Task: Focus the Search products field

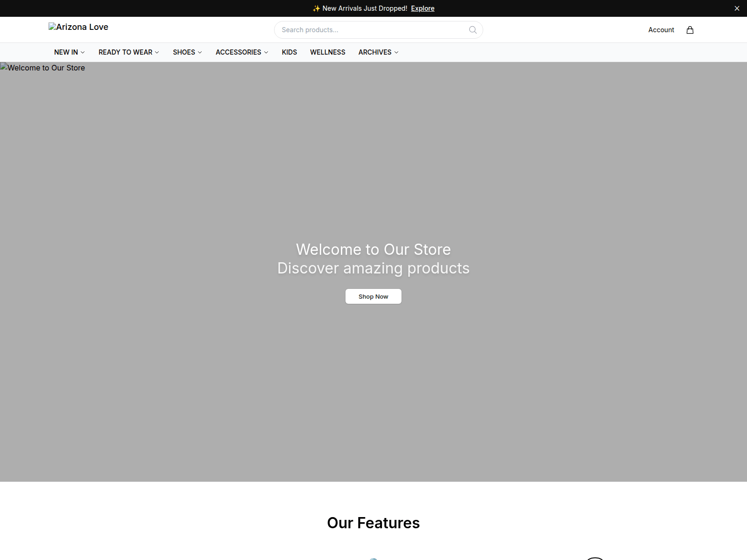Action: tap(379, 30)
